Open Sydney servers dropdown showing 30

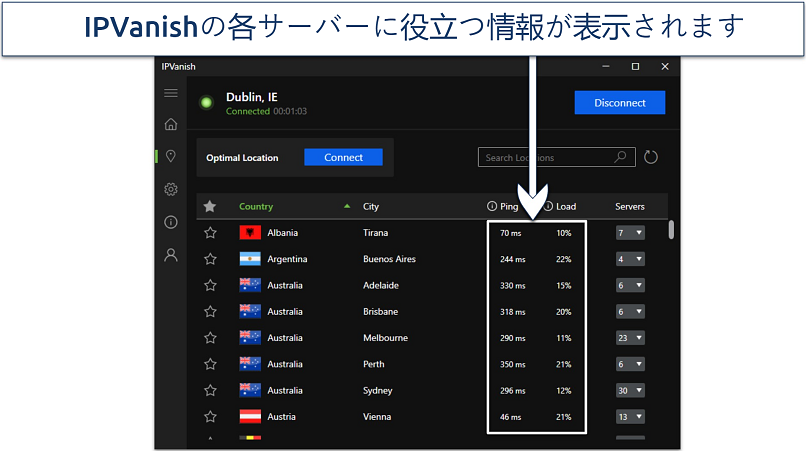[x=630, y=391]
